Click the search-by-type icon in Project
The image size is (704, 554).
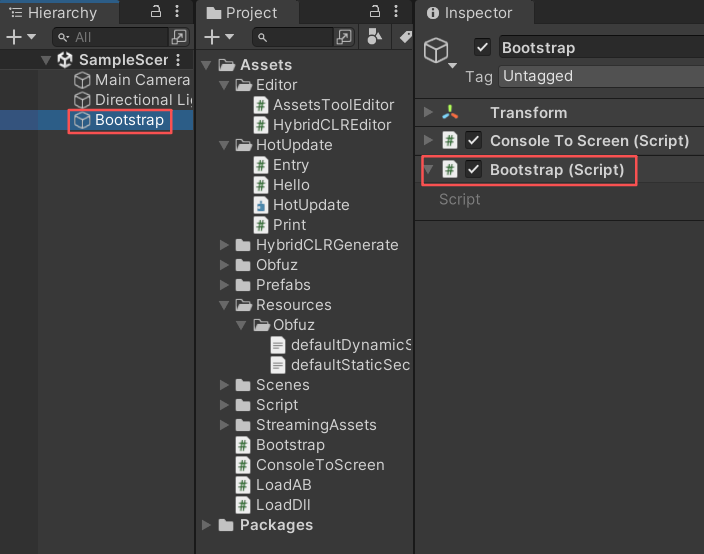point(375,37)
